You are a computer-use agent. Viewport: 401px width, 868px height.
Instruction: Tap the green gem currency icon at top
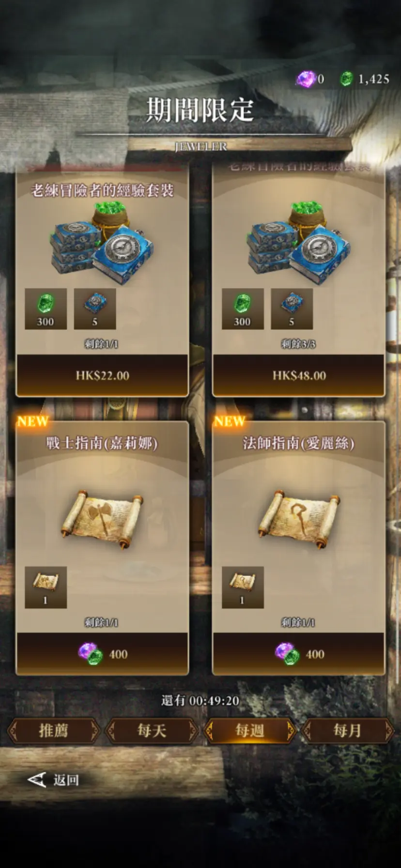coord(346,79)
